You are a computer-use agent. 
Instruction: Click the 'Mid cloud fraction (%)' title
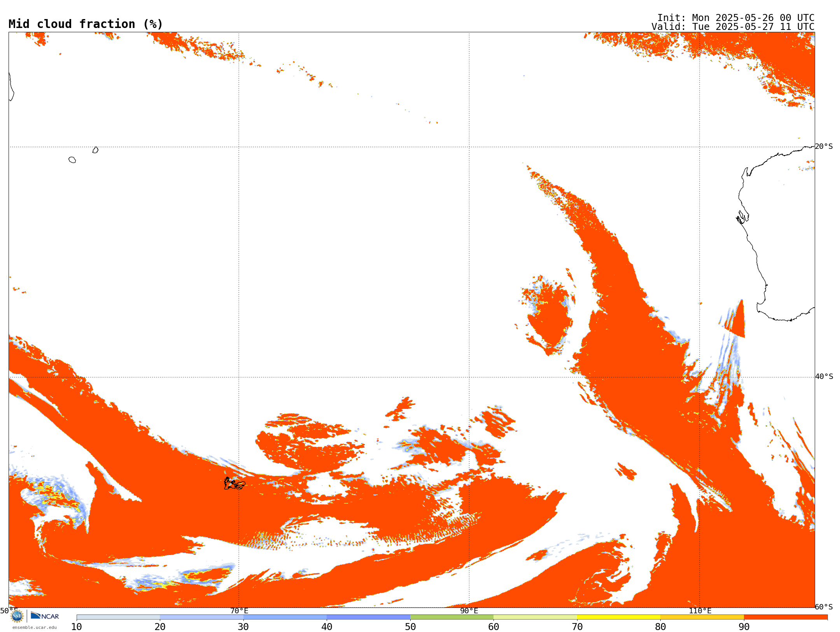pos(86,24)
